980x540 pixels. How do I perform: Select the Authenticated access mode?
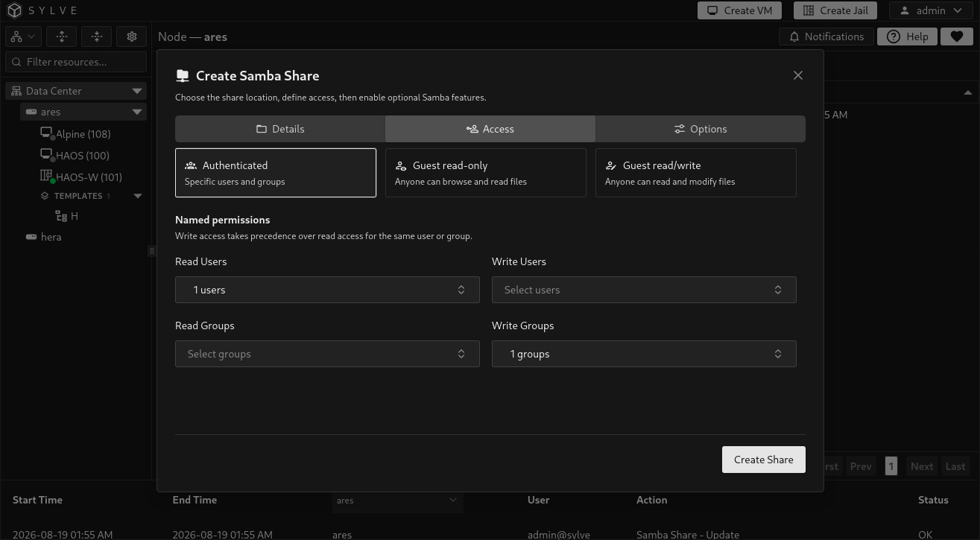click(x=276, y=173)
